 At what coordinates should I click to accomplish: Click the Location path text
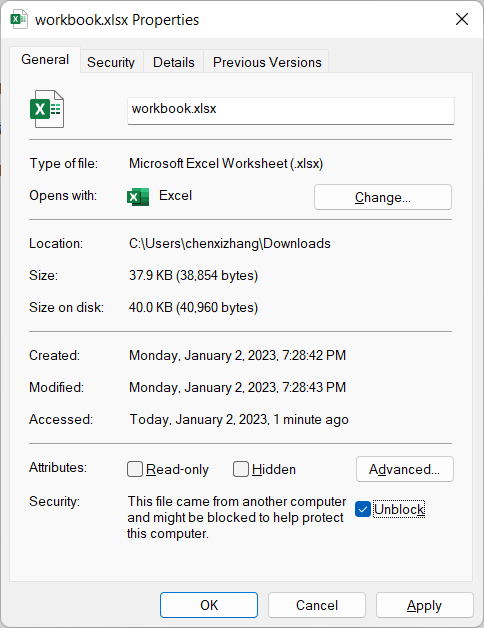[x=230, y=244]
